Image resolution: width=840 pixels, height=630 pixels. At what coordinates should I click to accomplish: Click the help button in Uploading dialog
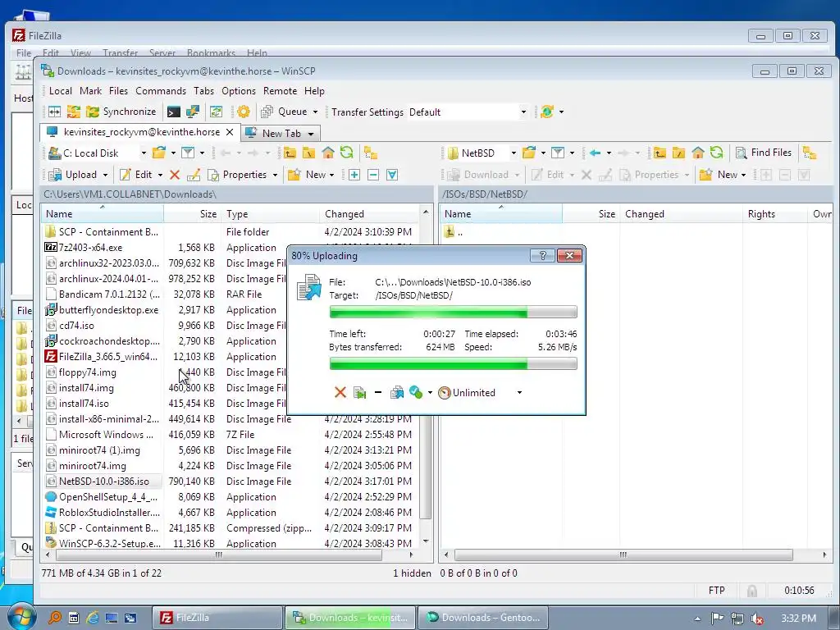[542, 256]
